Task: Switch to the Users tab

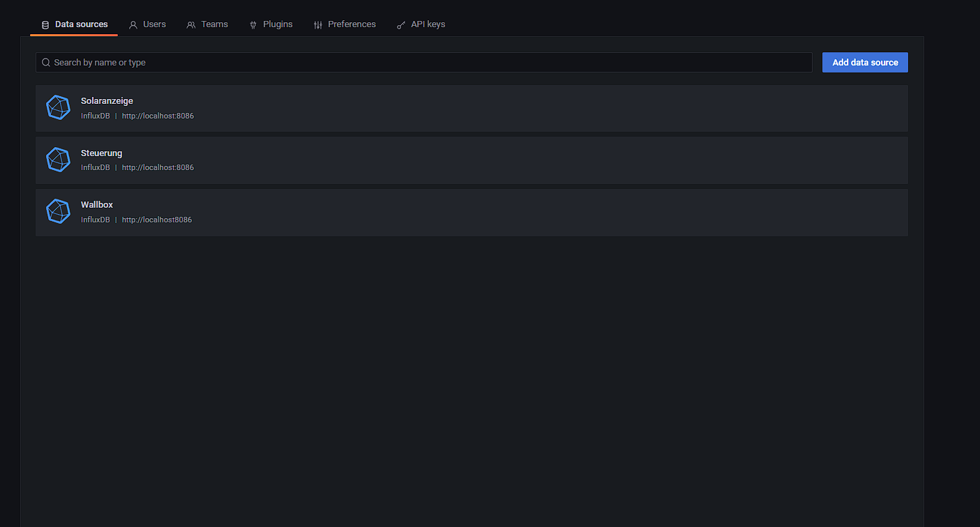Action: point(154,24)
